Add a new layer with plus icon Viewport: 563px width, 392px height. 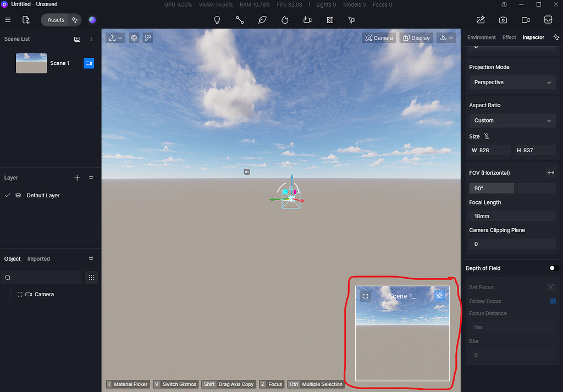click(x=77, y=178)
